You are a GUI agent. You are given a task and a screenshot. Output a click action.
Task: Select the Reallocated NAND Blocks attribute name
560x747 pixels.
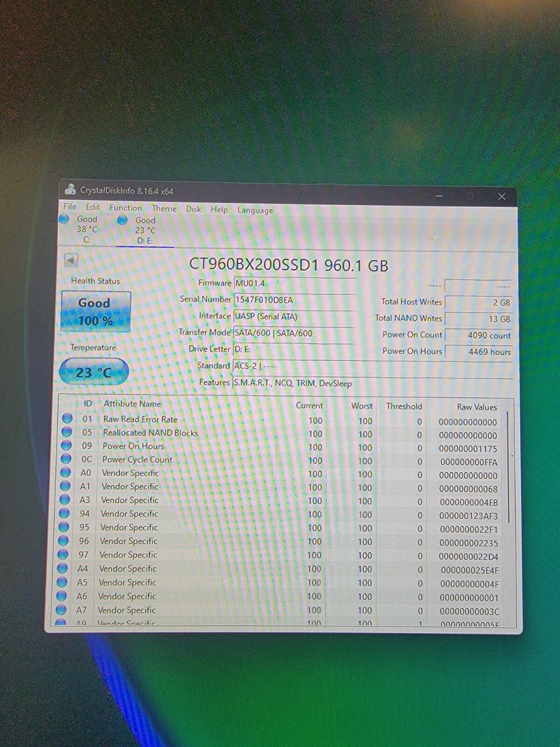tap(150, 433)
